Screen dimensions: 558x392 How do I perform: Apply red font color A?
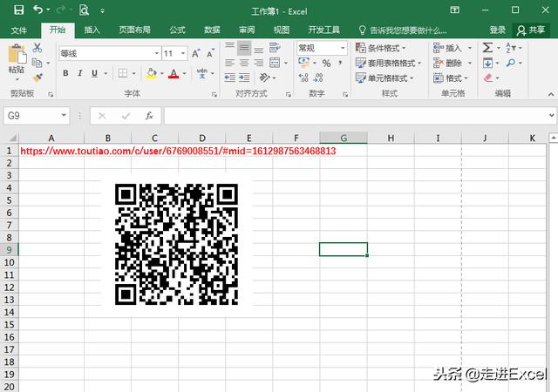[x=174, y=73]
